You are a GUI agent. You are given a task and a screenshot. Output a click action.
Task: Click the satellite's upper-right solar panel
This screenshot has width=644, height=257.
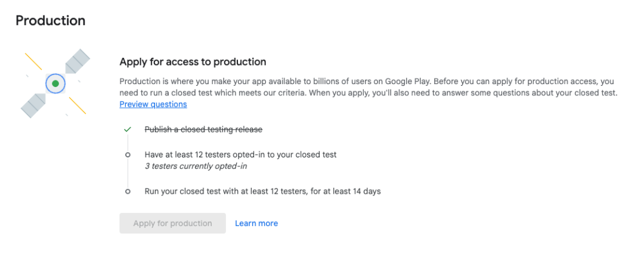pyautogui.click(x=78, y=61)
